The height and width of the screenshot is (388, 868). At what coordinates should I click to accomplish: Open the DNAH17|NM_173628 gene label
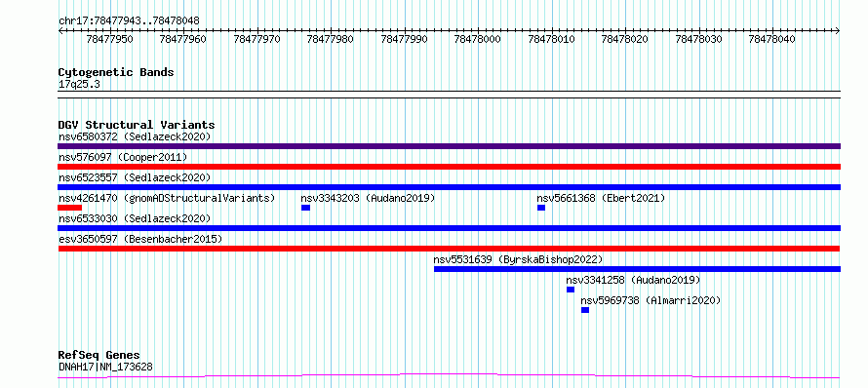point(105,367)
